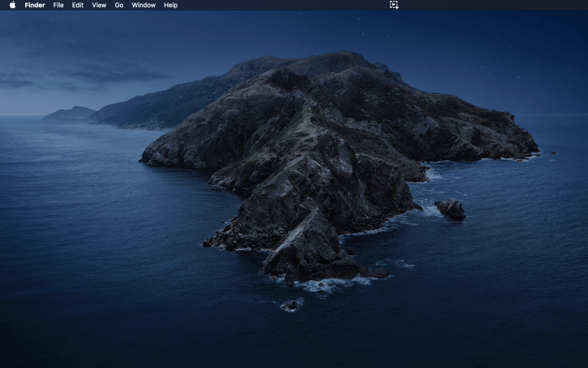Click Go in the menu bar
588x368 pixels.
[x=119, y=5]
